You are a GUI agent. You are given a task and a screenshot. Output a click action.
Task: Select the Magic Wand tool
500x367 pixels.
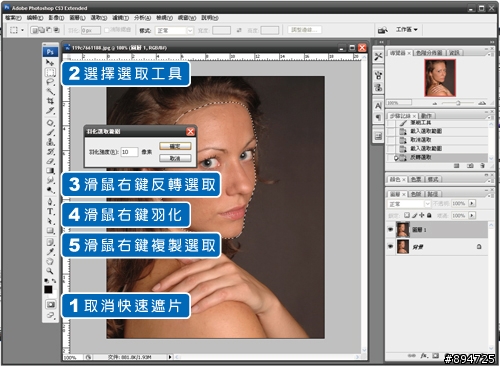click(x=50, y=91)
